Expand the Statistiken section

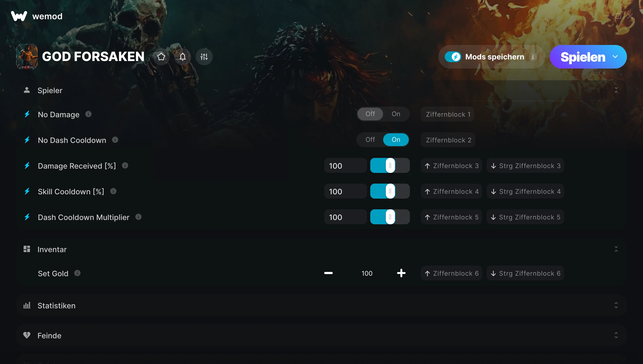click(x=616, y=306)
